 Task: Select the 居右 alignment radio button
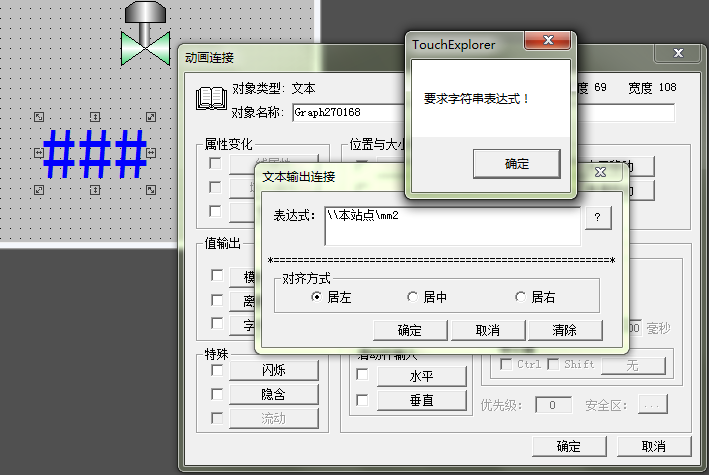coord(520,297)
